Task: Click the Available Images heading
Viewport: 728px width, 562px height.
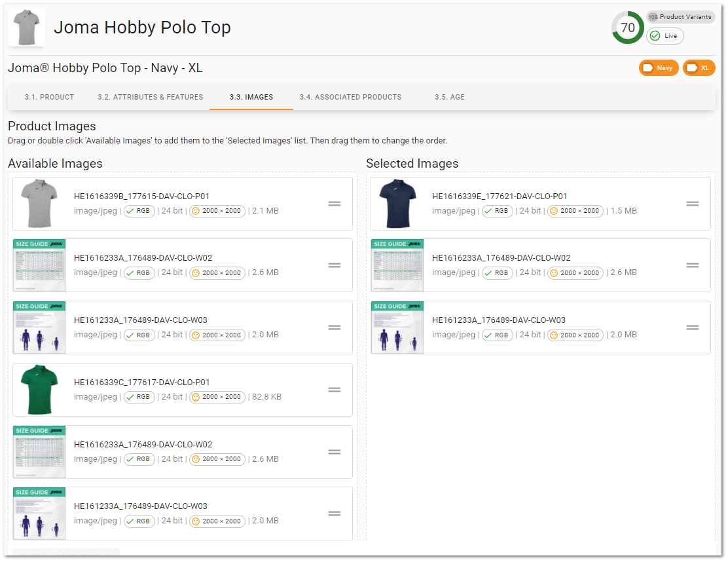Action: [55, 164]
